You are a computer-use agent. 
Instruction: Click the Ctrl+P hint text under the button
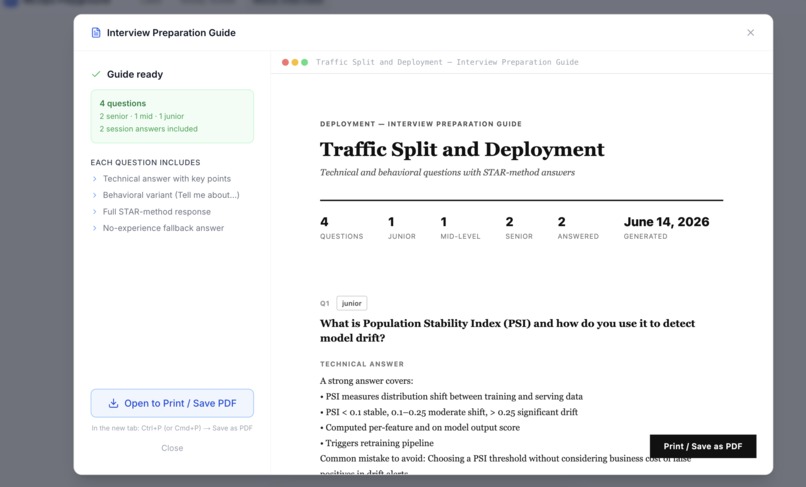(172, 428)
